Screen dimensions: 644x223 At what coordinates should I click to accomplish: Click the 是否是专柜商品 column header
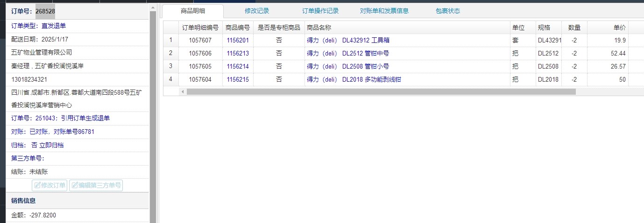coord(279,28)
